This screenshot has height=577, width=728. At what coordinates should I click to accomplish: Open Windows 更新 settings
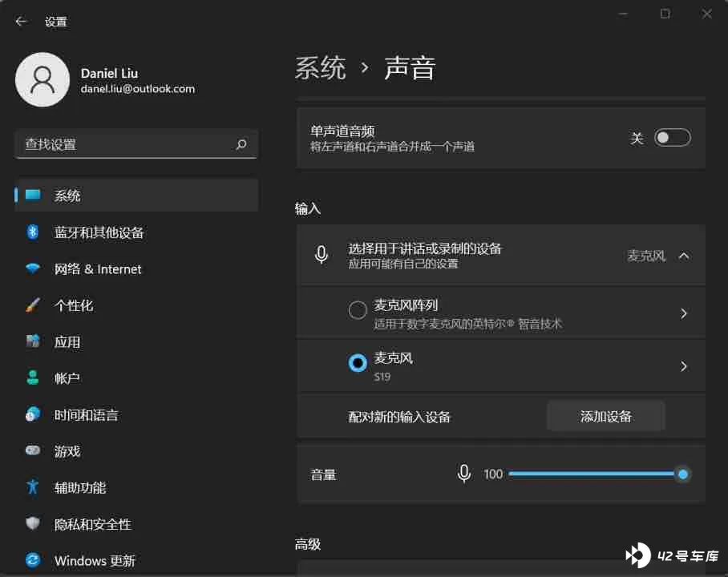pos(136,560)
